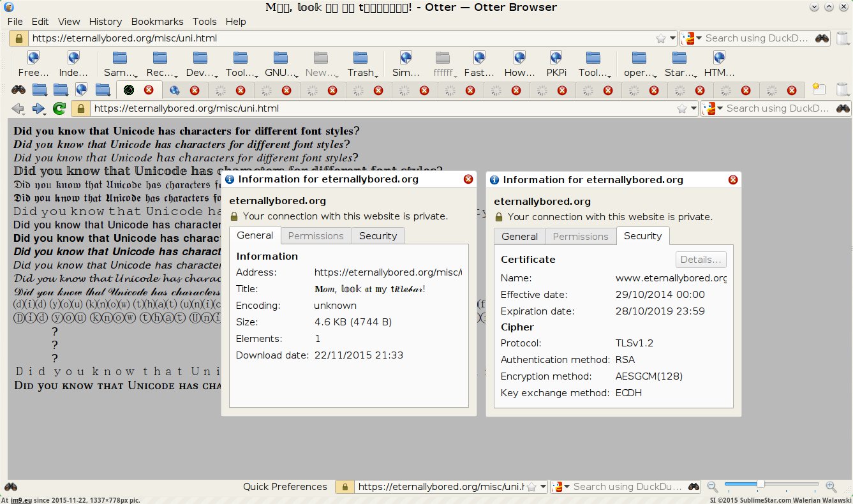The height and width of the screenshot is (504, 853).
Task: Open the Sim… bookmark
Action: [x=406, y=64]
